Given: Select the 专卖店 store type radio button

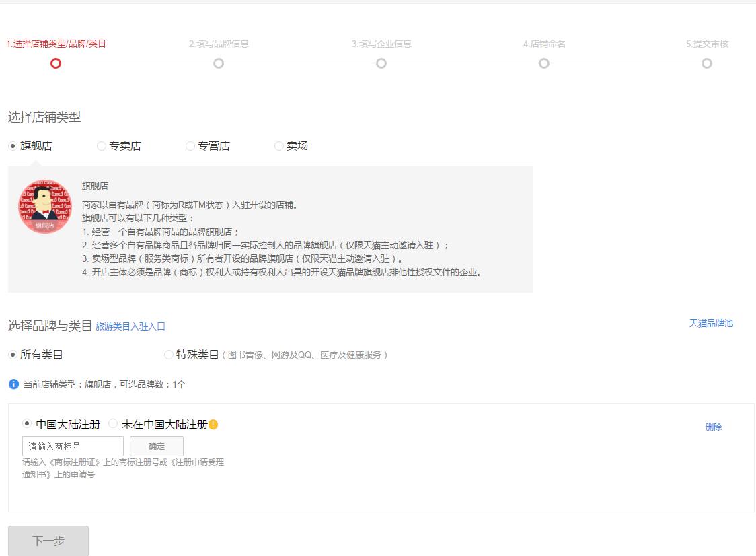Looking at the screenshot, I should pos(102,146).
